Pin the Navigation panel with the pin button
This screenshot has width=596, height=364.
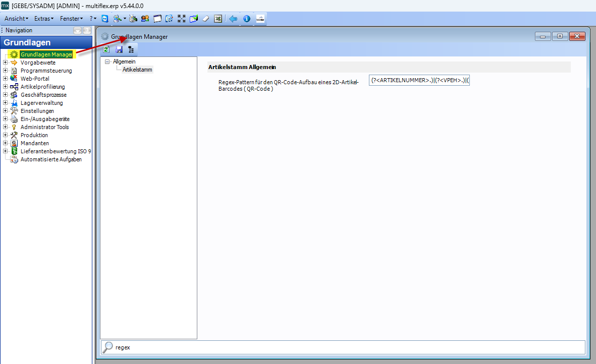point(87,30)
